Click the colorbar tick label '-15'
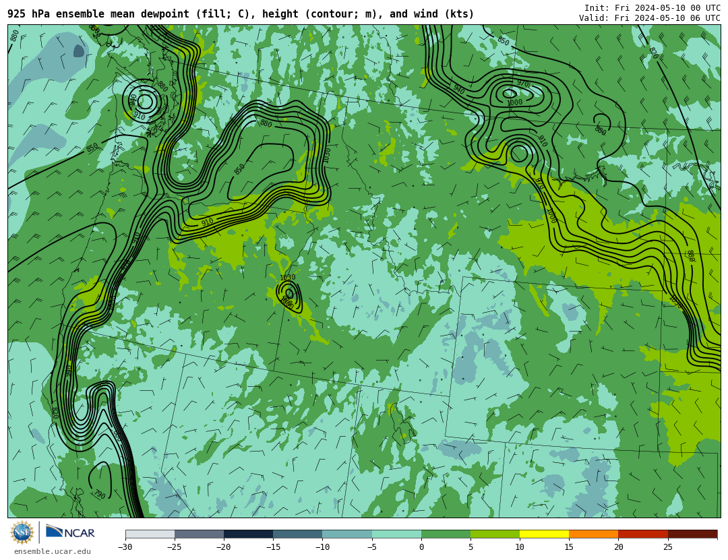 (272, 547)
